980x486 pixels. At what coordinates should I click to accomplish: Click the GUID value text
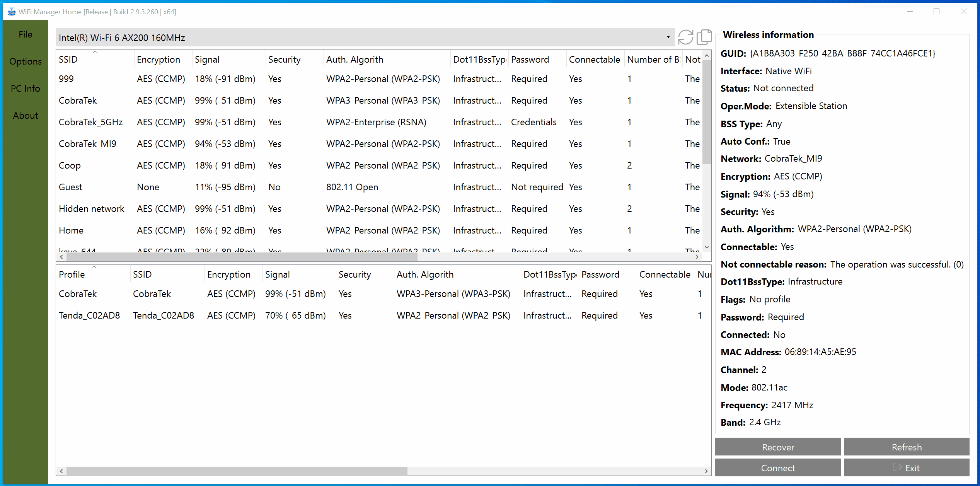(x=842, y=53)
